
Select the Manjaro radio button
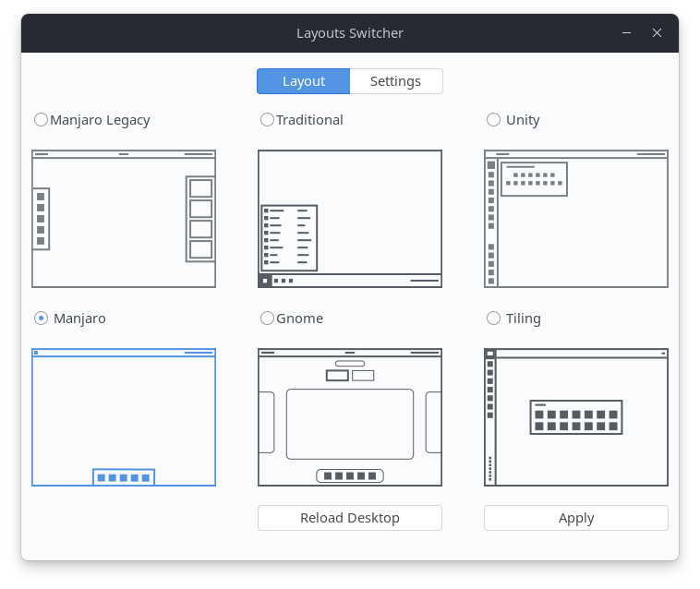point(41,319)
